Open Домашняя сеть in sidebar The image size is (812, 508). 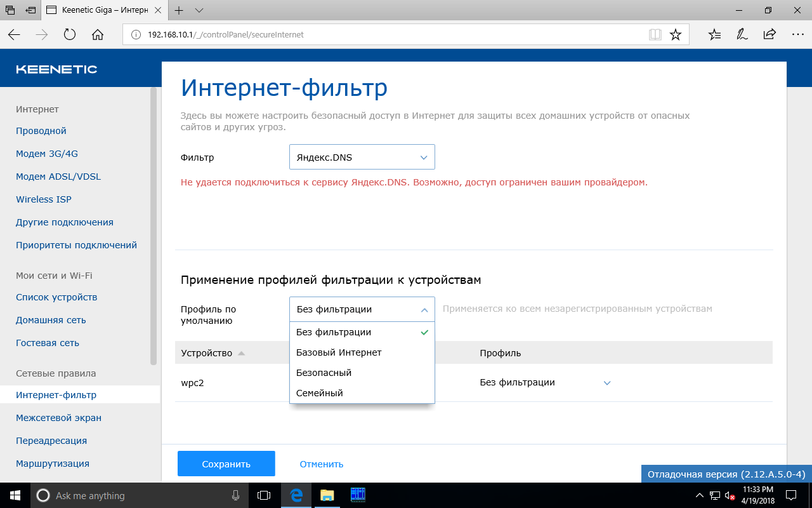(51, 320)
